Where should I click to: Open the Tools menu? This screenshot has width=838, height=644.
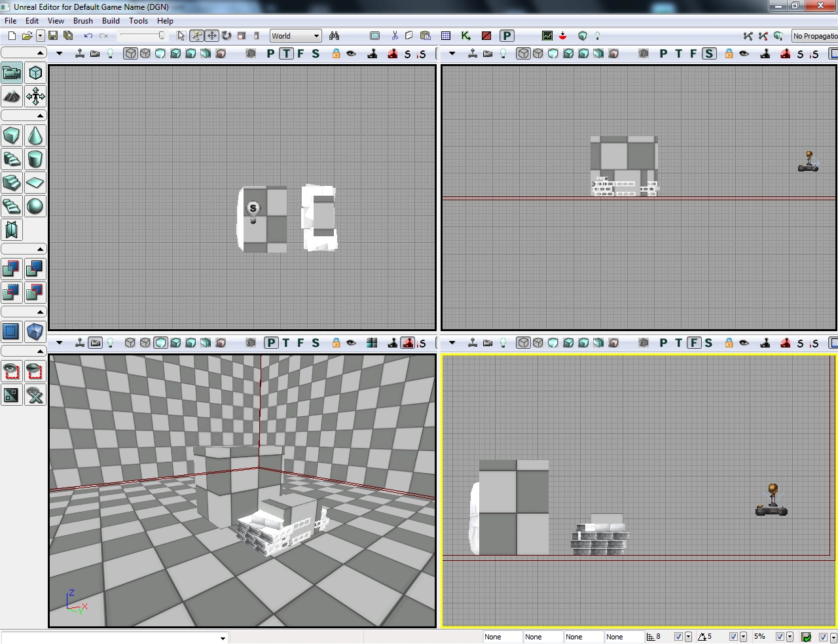tap(138, 21)
